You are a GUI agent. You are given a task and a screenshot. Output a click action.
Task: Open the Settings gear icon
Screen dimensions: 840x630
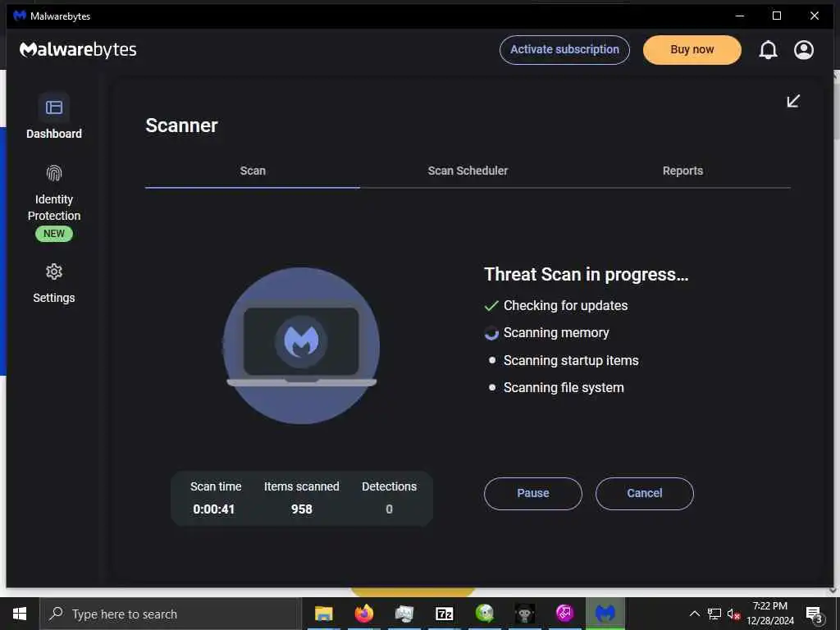[54, 272]
